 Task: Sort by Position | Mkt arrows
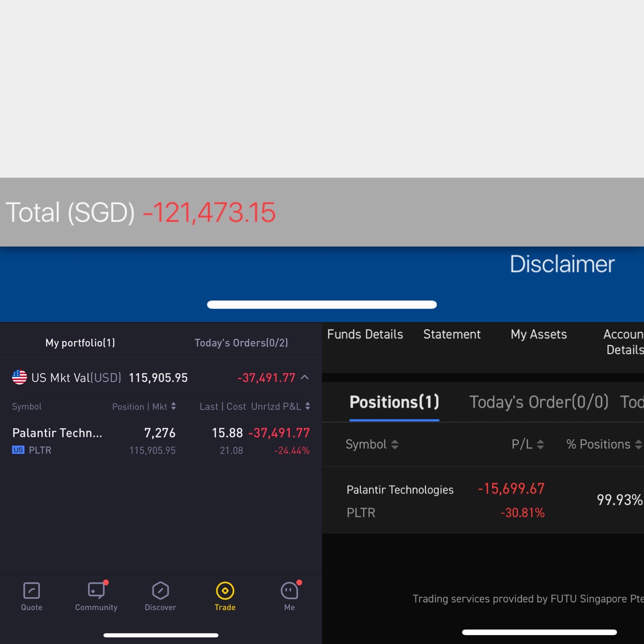pos(173,406)
